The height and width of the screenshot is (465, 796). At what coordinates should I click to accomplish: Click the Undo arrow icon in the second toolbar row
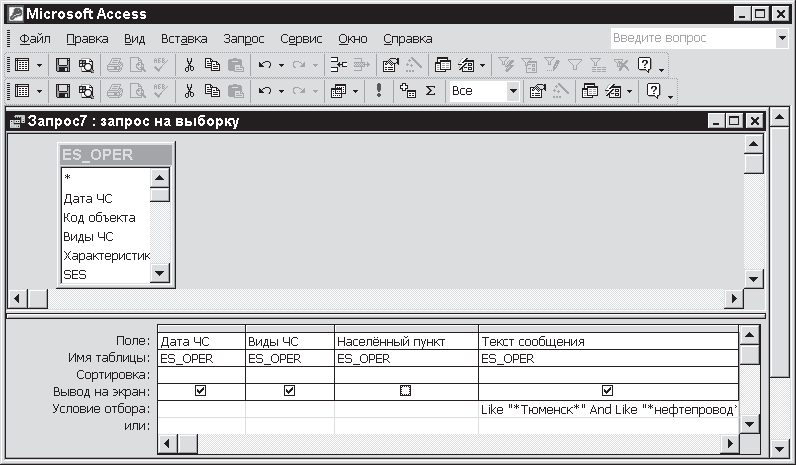point(264,91)
